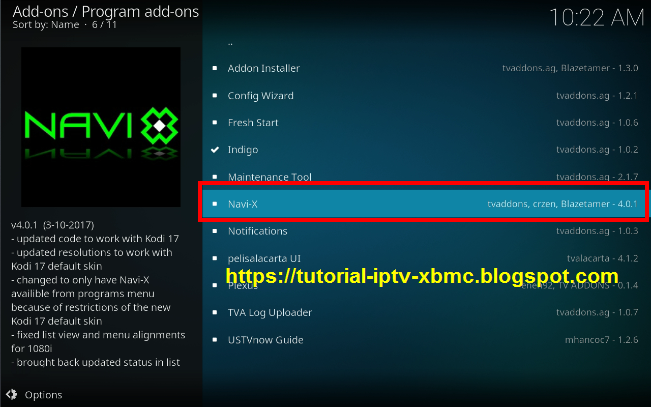This screenshot has height=407, width=651.
Task: Click 'tvaddons.ag - 1.2.1' version text
Action: [597, 96]
